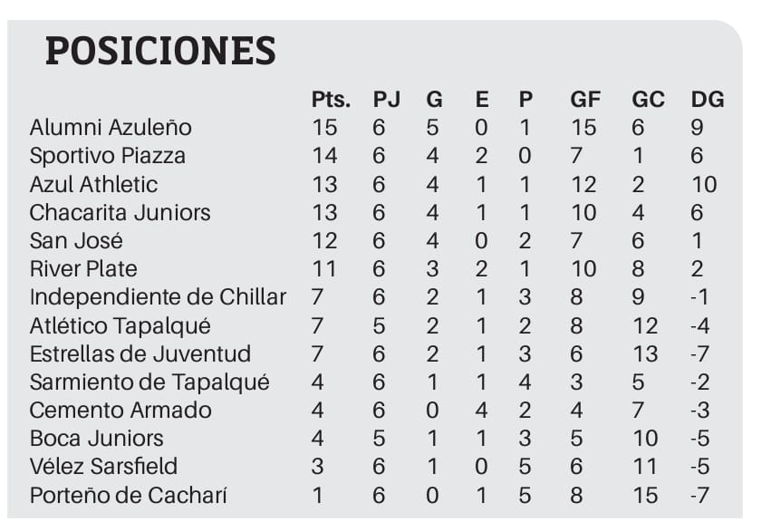Click the Sportivo Piazza row label
The width and height of the screenshot is (771, 532).
(108, 156)
